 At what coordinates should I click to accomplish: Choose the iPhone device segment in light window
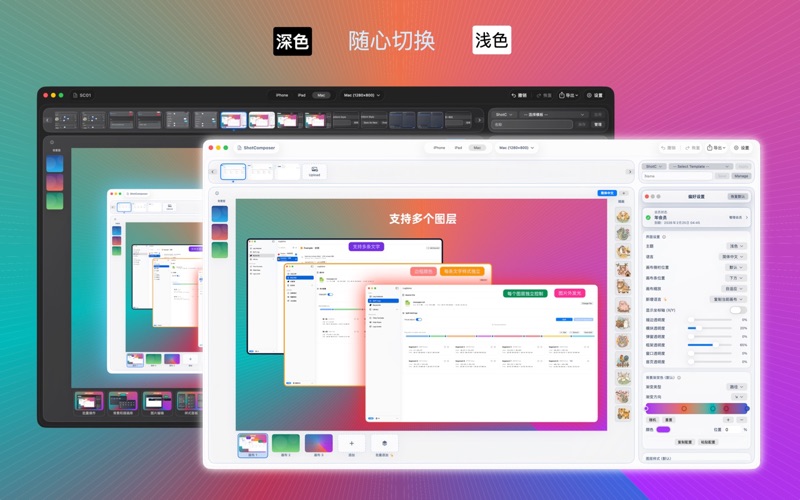pyautogui.click(x=437, y=147)
